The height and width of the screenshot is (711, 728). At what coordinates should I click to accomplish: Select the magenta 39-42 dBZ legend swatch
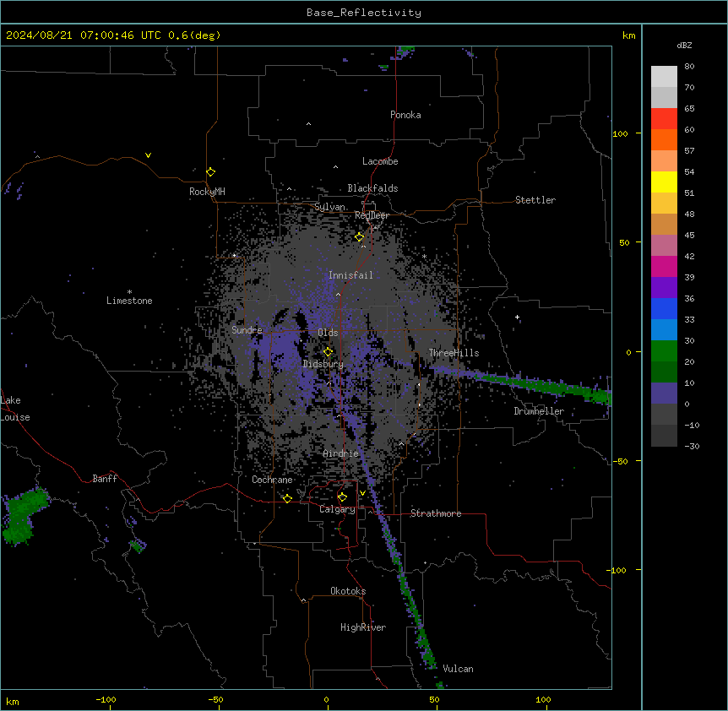pos(664,266)
